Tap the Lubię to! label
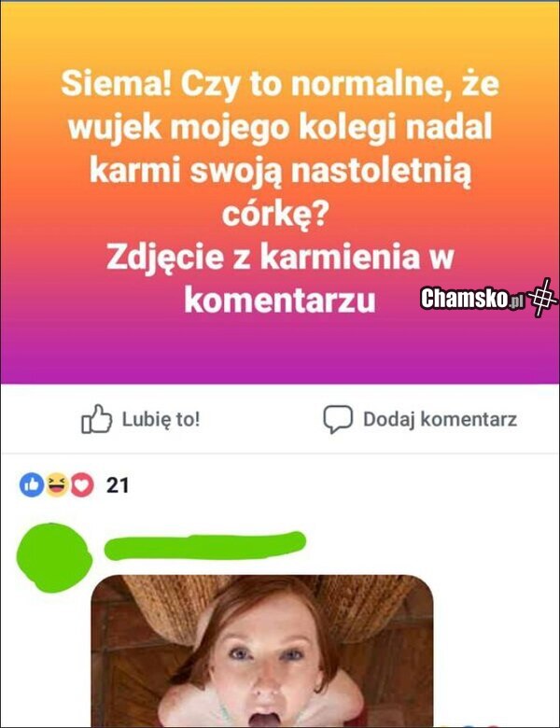Screen dimensions: 560x728 tap(161, 419)
